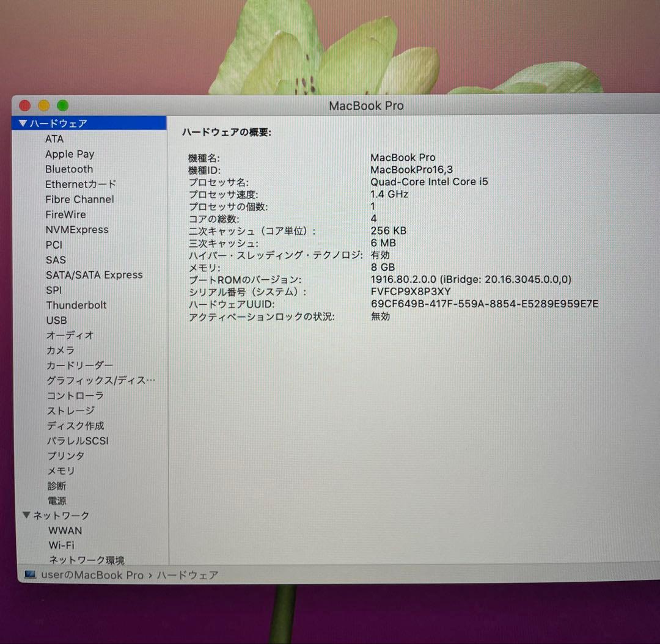Open the WWAN network item
The height and width of the screenshot is (644, 660).
point(65,530)
